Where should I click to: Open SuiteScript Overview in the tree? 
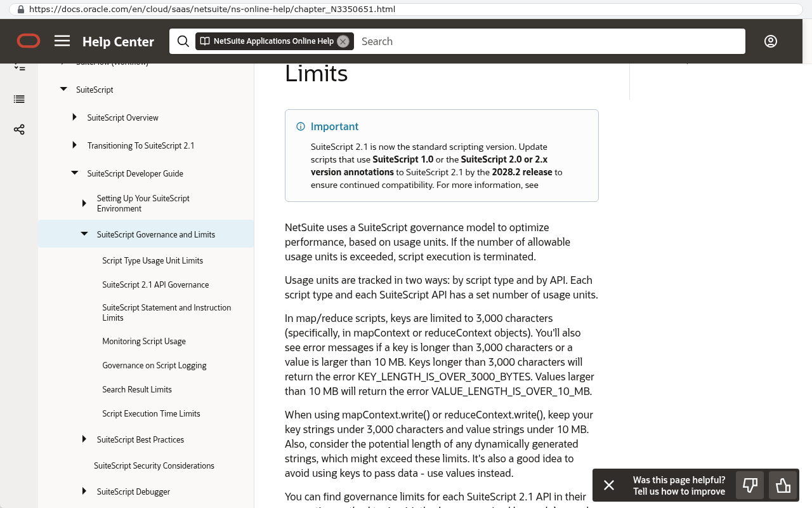tap(123, 117)
